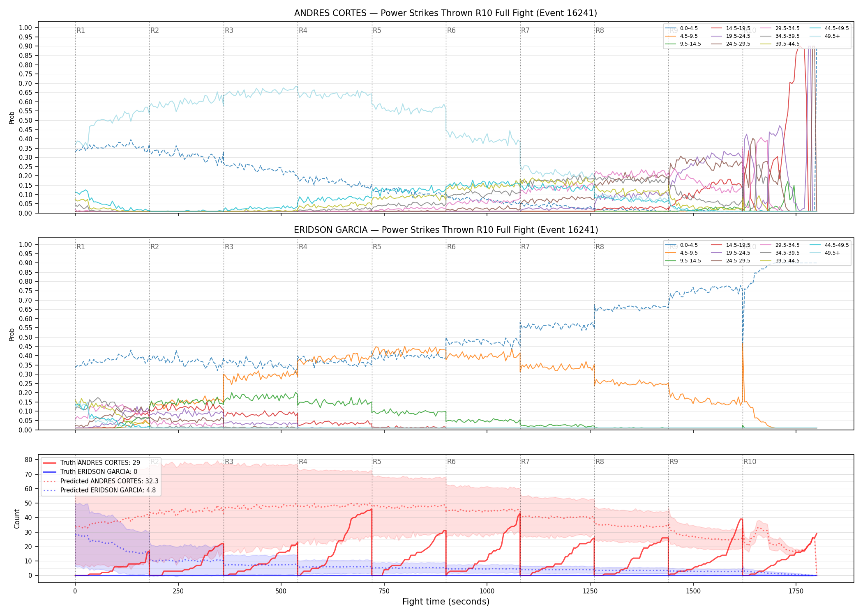
Task: Click the R9 round marker in Count chart
Action: [674, 462]
